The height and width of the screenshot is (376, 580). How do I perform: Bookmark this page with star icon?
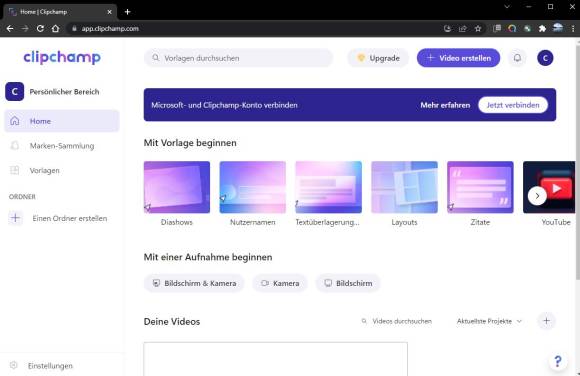[478, 28]
